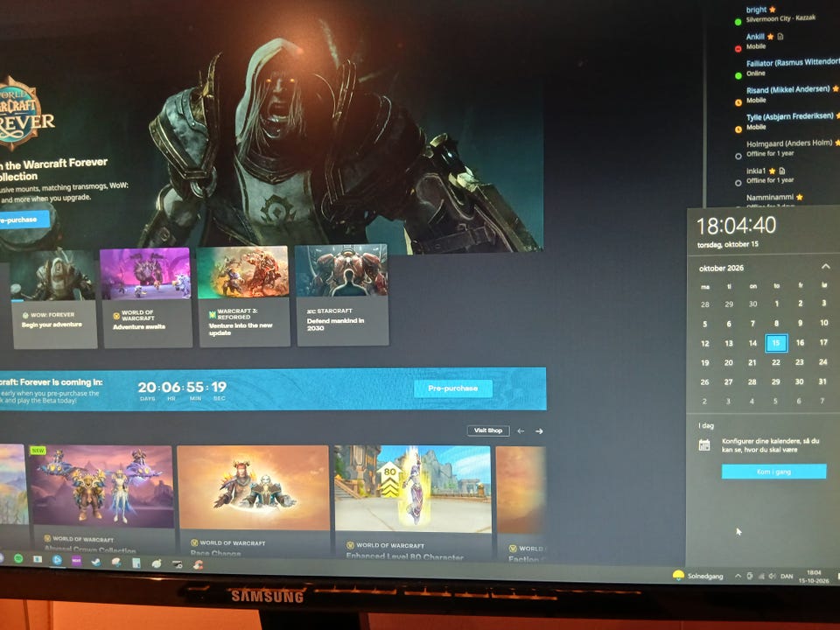Click the favorite star next to Namminammi

click(799, 197)
